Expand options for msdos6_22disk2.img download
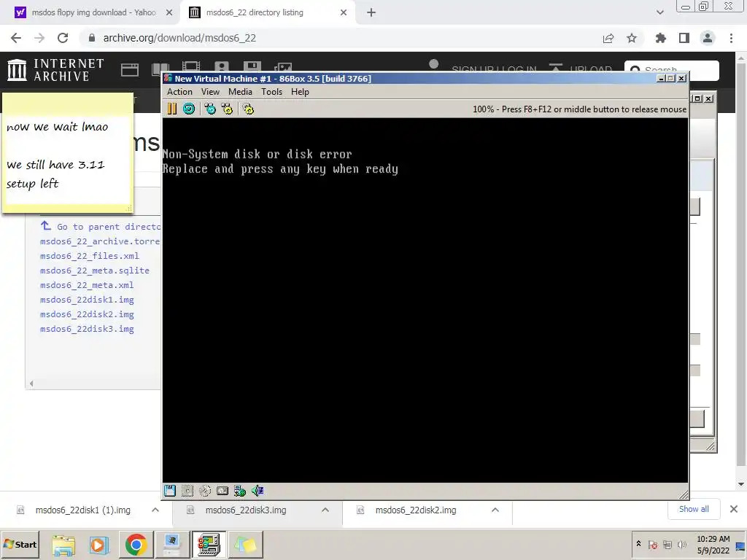 (495, 510)
